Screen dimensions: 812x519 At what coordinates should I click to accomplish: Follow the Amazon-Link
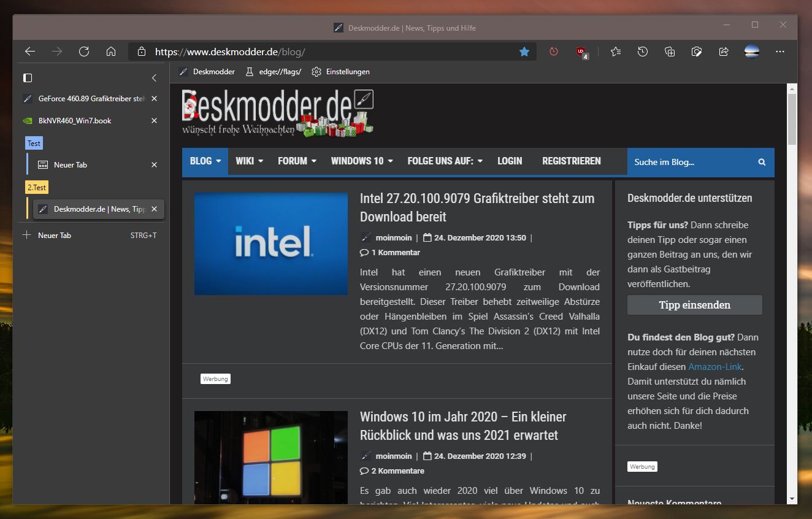(x=715, y=367)
